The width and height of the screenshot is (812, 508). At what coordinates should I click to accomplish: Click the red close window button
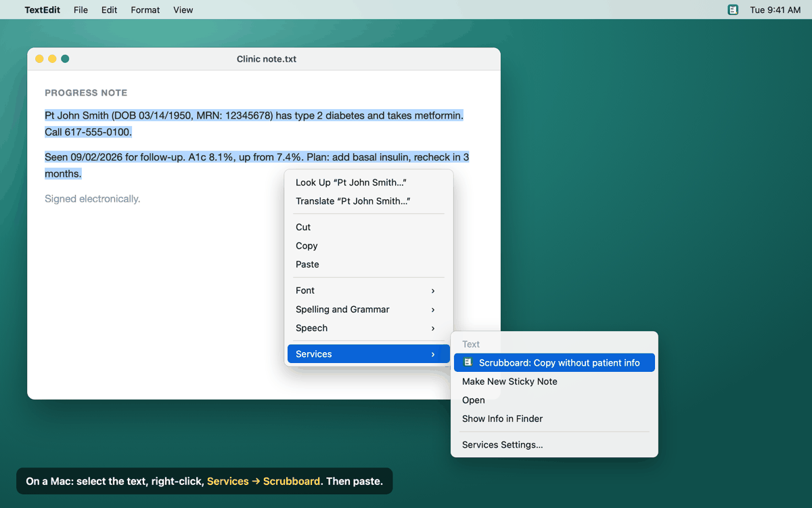(x=39, y=59)
